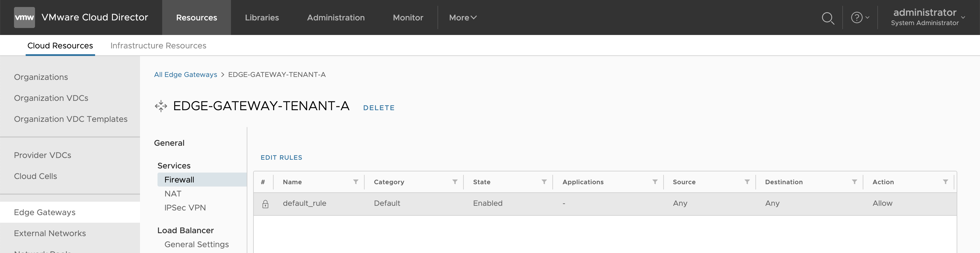980x253 pixels.
Task: Click the EDIT RULES button
Action: click(x=281, y=157)
